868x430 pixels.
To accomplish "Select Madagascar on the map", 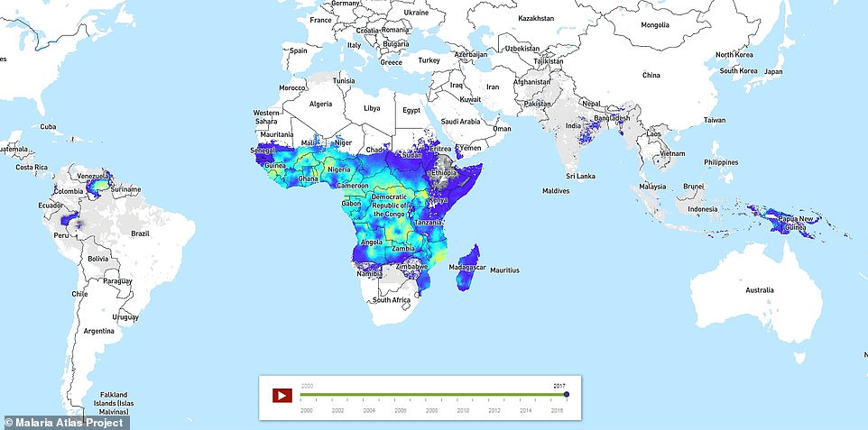I will (x=469, y=268).
